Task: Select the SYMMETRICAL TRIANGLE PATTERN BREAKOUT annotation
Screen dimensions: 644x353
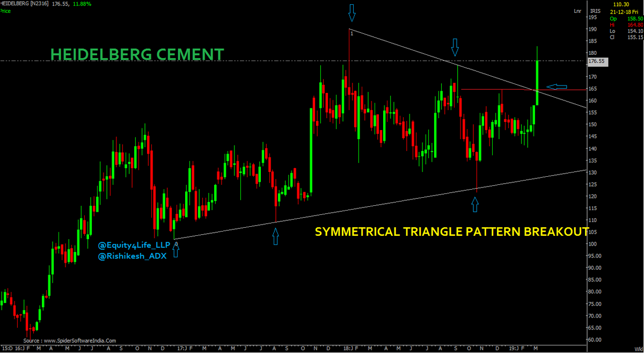Action: (452, 232)
